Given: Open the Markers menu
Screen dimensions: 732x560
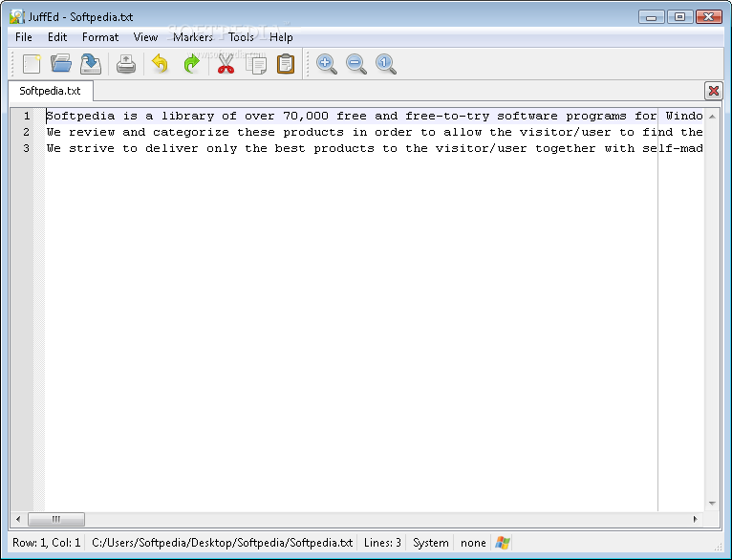Looking at the screenshot, I should coord(193,37).
